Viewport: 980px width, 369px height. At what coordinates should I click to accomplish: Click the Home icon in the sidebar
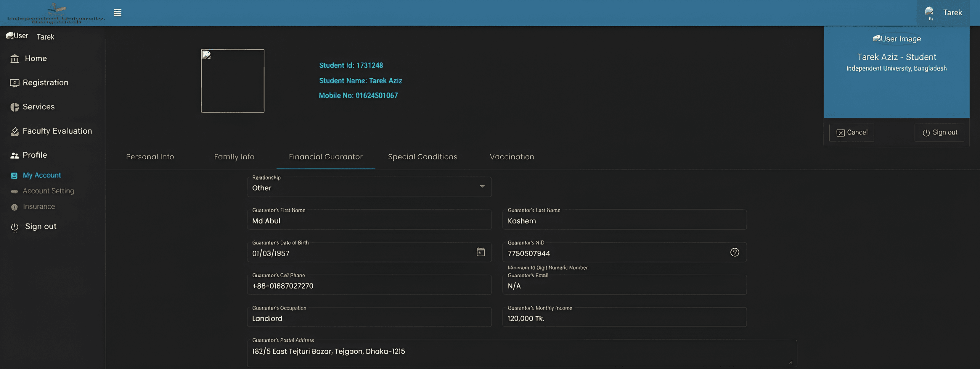pyautogui.click(x=15, y=59)
